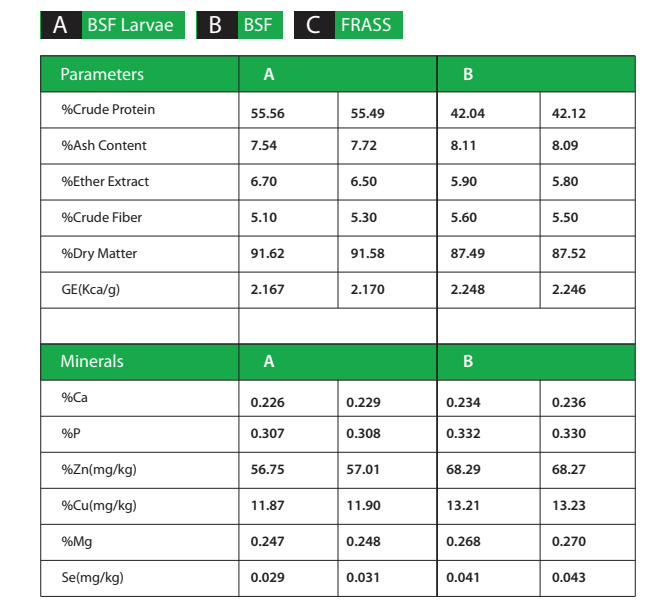Click the "Parameters" table header
Viewport: 655px width, 601px height.
[102, 74]
